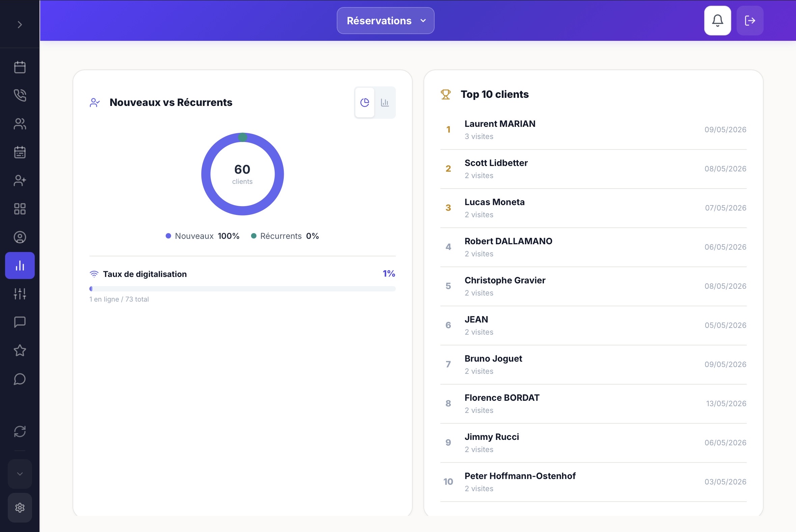The width and height of the screenshot is (796, 532).
Task: Select client Peter Hoffmann-Ostenhof
Action: (594, 482)
